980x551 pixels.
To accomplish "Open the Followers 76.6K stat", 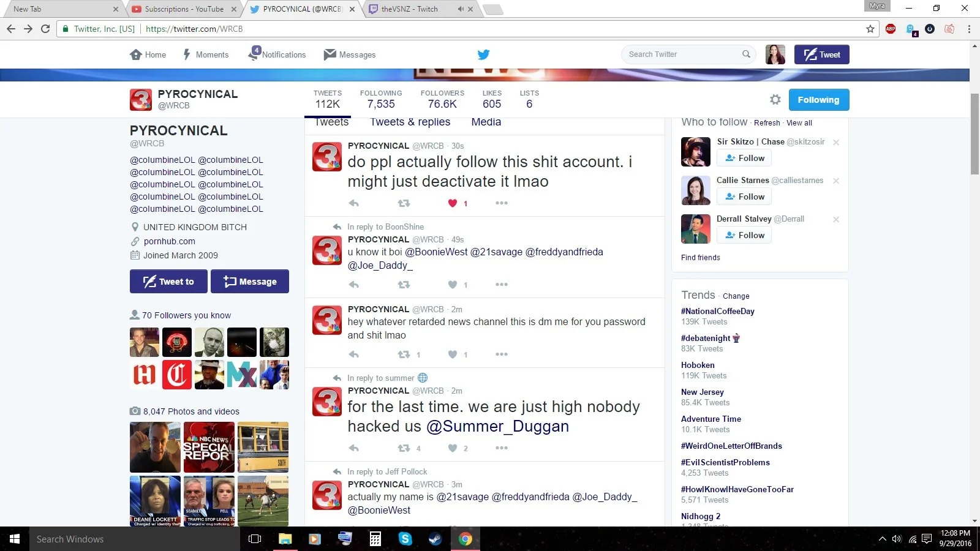I will (442, 100).
